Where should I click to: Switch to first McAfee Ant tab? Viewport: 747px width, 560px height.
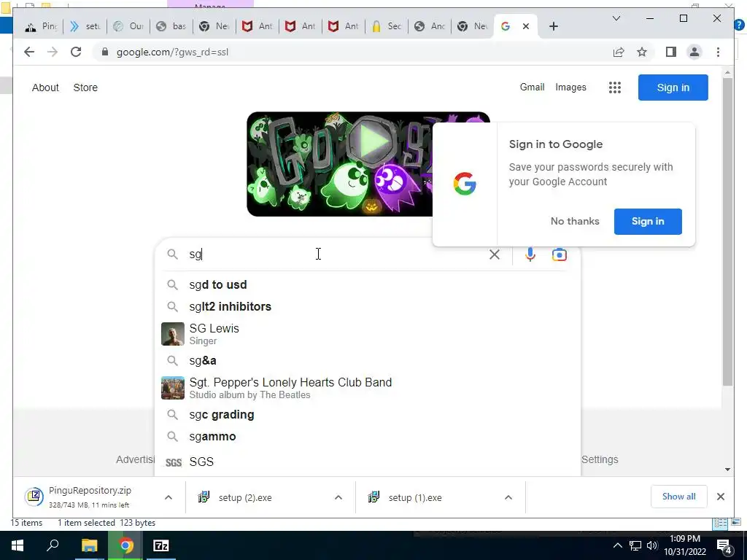258,26
